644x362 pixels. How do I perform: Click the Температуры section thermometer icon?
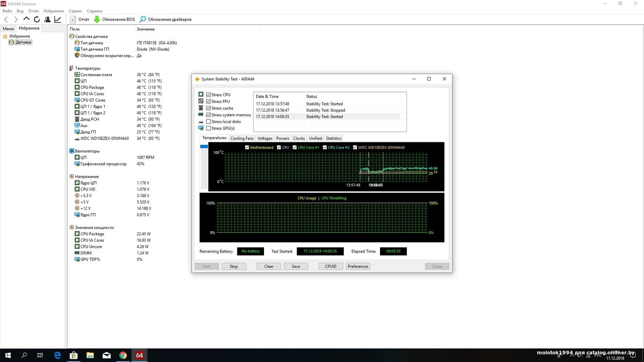[71, 68]
